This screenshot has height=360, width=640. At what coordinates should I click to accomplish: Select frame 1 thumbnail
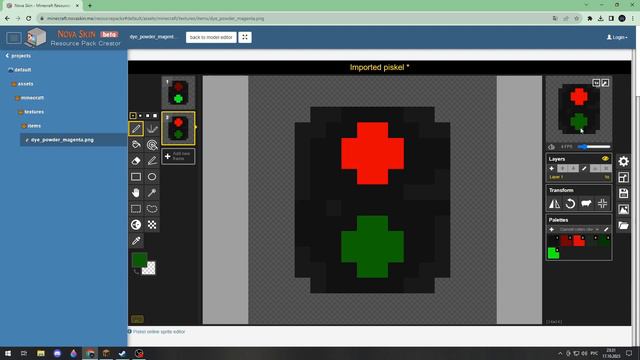[178, 92]
